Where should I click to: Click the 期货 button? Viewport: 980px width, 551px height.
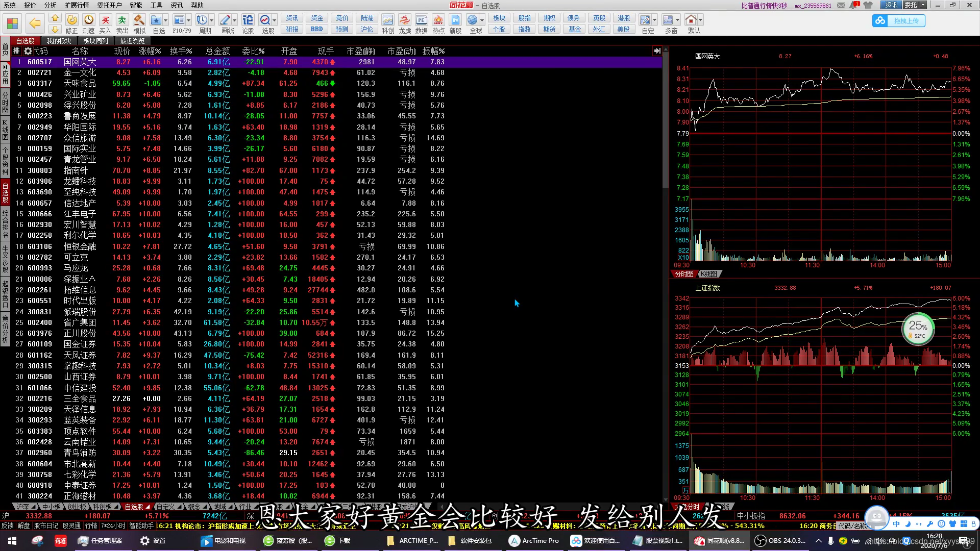click(550, 29)
